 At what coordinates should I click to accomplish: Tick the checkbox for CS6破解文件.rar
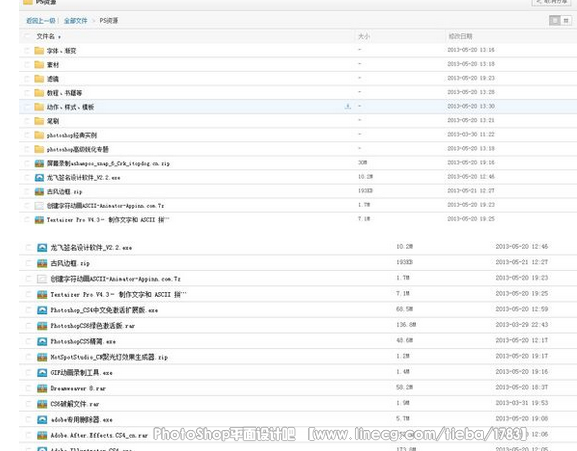(28, 404)
